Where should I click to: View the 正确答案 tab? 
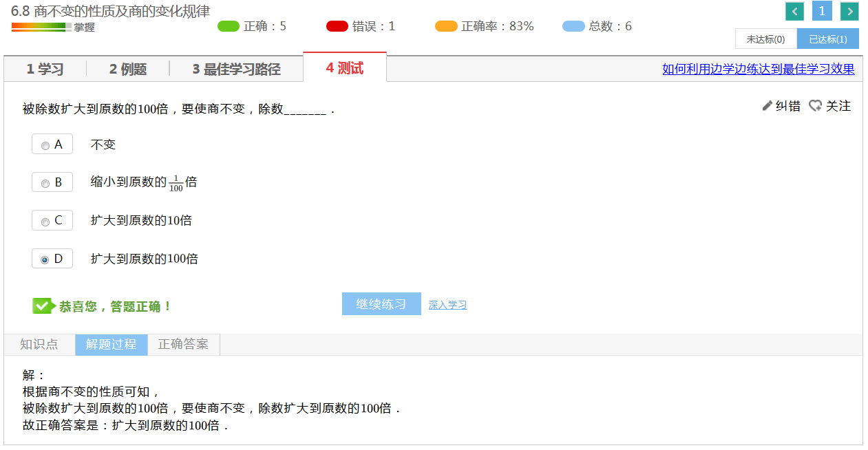pos(183,345)
